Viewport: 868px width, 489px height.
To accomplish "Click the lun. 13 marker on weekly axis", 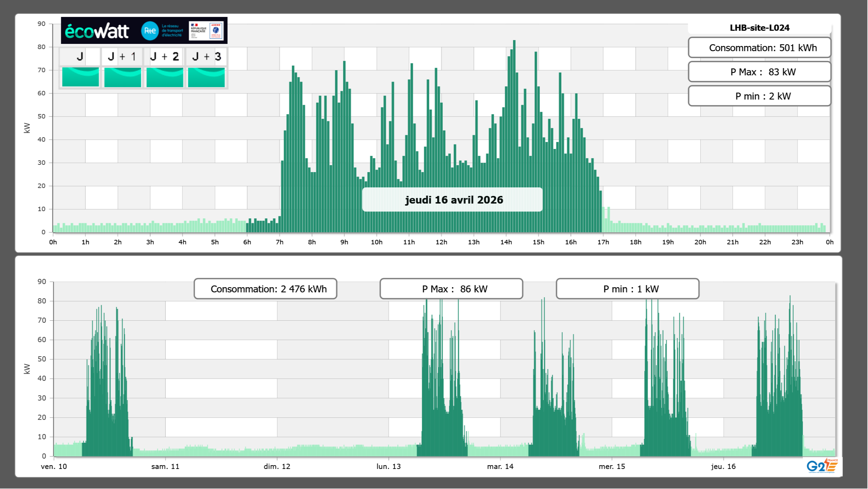I will (x=389, y=466).
